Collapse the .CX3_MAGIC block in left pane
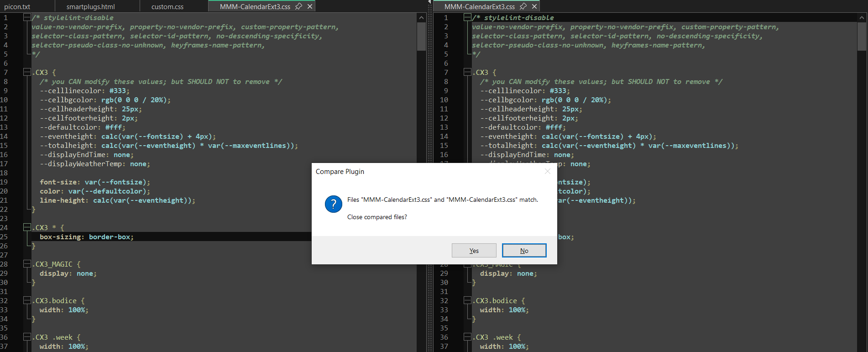 27,264
